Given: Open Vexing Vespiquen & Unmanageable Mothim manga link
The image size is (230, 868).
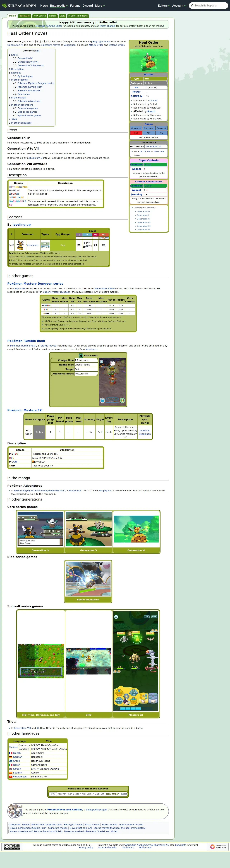Looking at the screenshot, I should click(40, 491).
